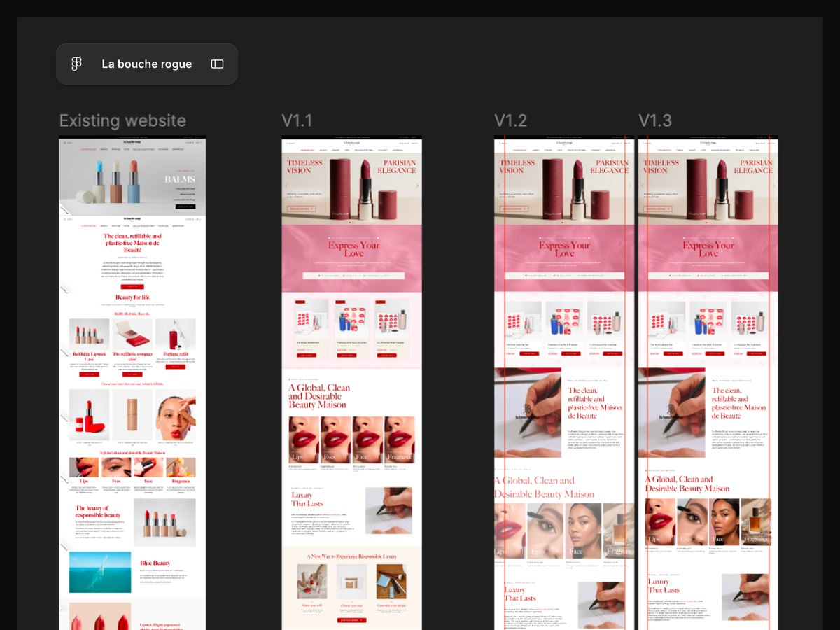Viewport: 840px width, 630px height.
Task: Click right carousel arrow in V1.1 hero
Action: [x=417, y=185]
